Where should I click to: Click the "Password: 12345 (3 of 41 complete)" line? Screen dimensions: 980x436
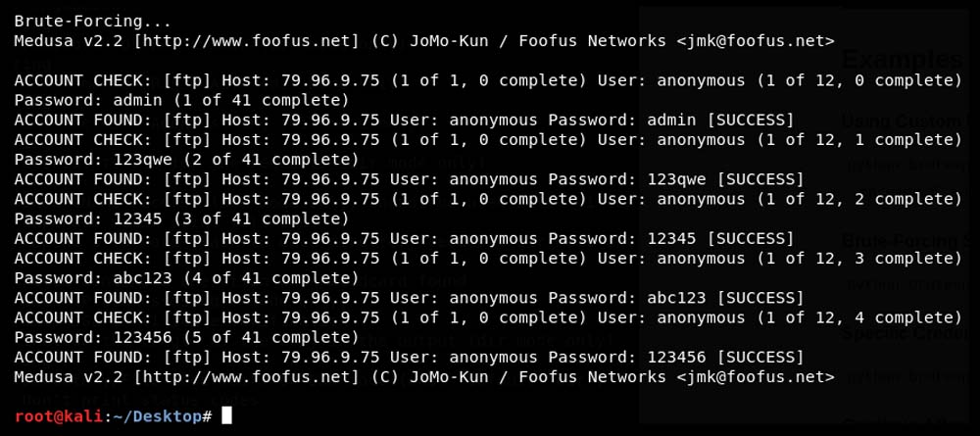pos(182,218)
